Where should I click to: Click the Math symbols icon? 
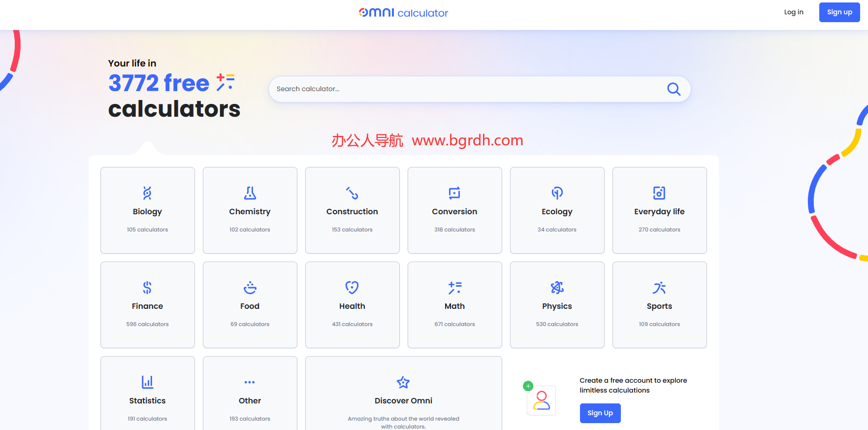pos(455,288)
